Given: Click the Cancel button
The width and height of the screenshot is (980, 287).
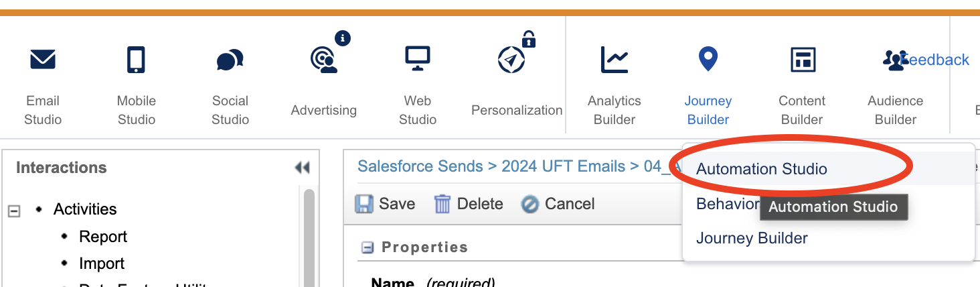Looking at the screenshot, I should [558, 204].
